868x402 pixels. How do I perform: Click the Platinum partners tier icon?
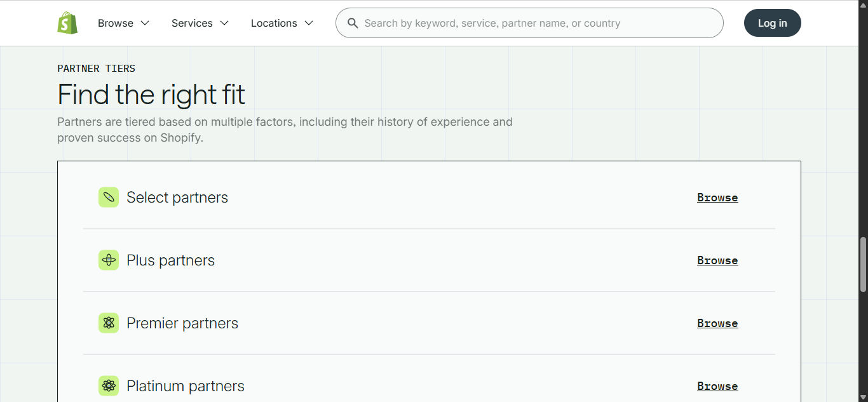point(109,385)
